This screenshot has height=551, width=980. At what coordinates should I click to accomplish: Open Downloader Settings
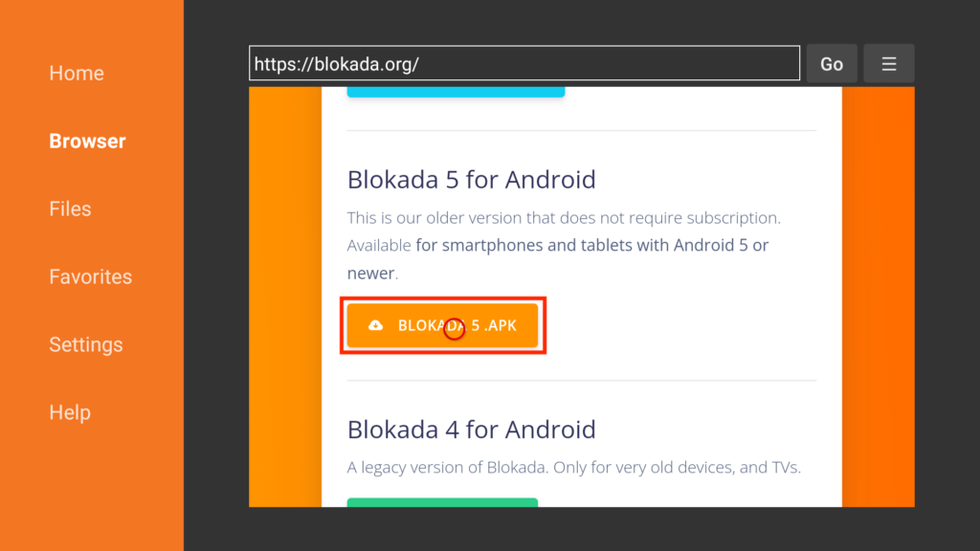(85, 344)
